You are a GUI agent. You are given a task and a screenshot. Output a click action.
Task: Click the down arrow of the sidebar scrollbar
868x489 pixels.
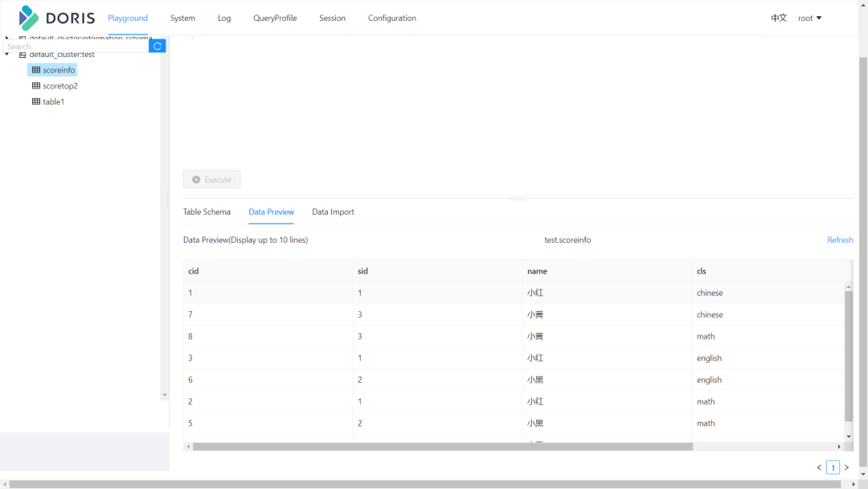(x=165, y=396)
